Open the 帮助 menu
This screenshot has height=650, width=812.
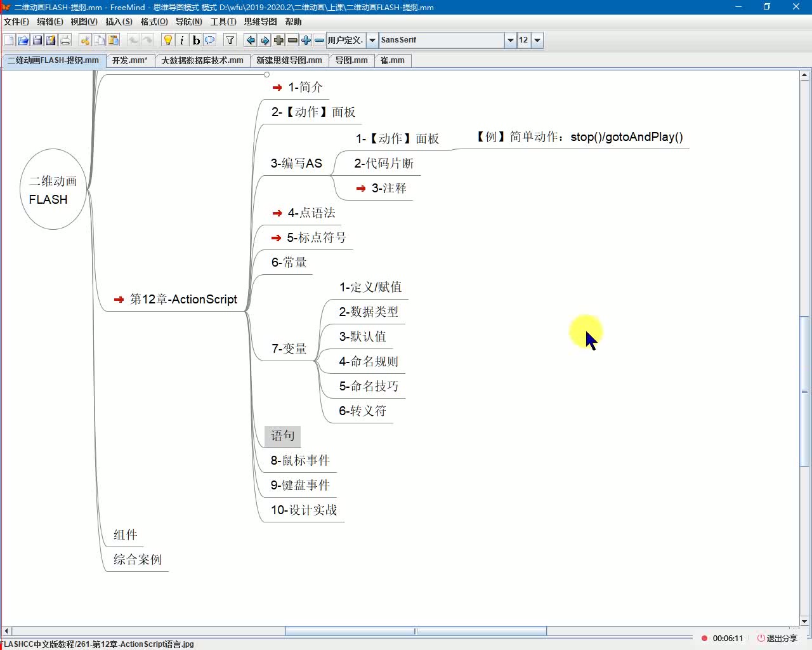(293, 22)
